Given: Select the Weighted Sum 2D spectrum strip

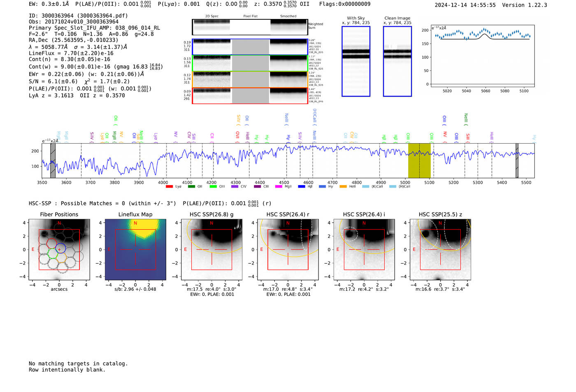Looking at the screenshot, I should point(250,27).
